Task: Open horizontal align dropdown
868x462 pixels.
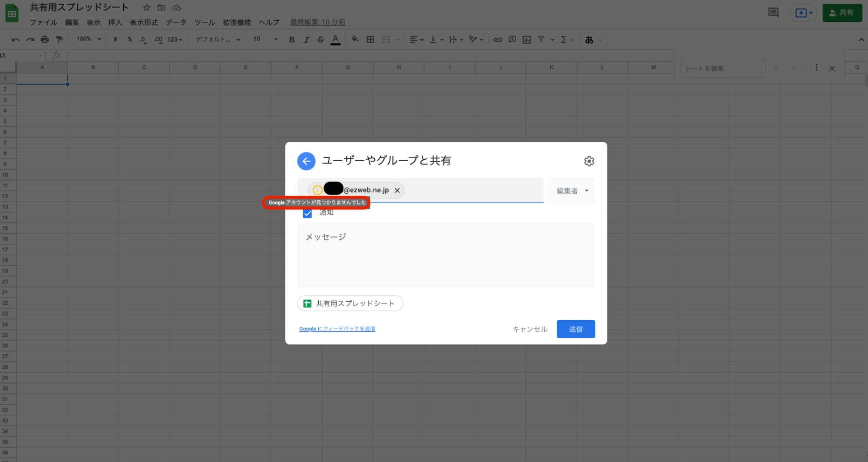Action: (x=416, y=40)
